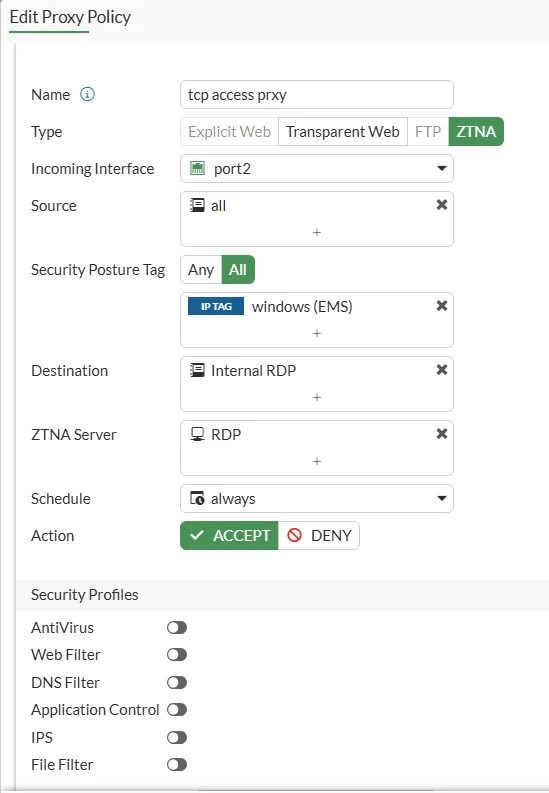Open the Incoming Interface dropdown

pyautogui.click(x=317, y=168)
